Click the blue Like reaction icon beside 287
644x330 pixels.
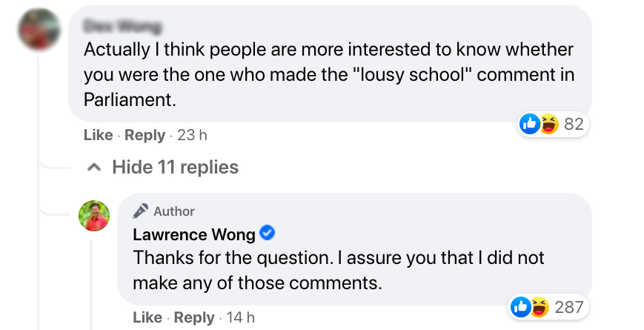(x=522, y=306)
